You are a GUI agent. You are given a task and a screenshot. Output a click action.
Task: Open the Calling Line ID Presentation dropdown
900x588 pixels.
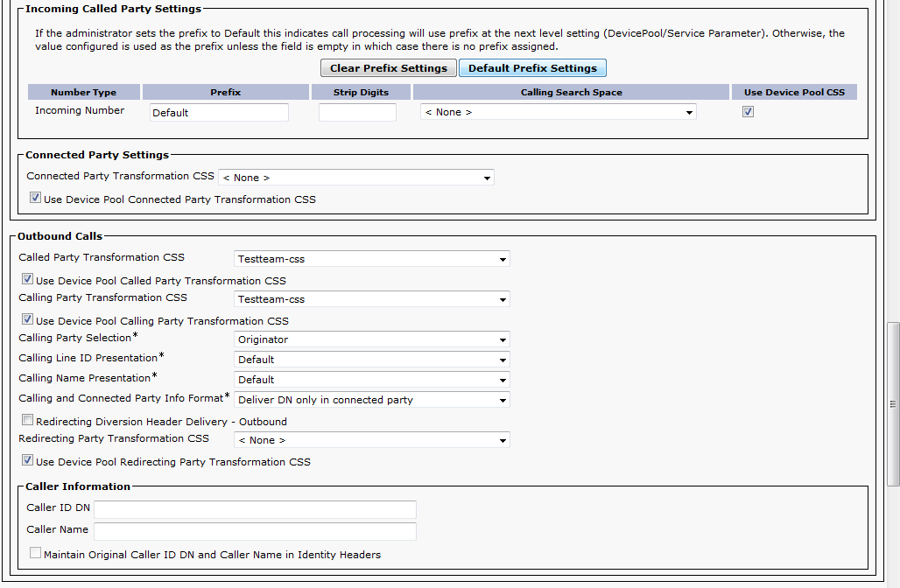coord(372,360)
